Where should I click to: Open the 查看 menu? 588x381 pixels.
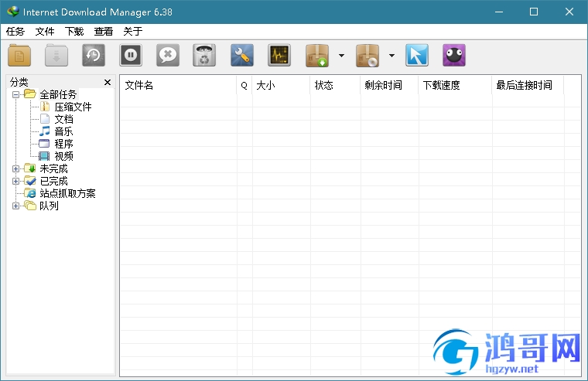[104, 32]
